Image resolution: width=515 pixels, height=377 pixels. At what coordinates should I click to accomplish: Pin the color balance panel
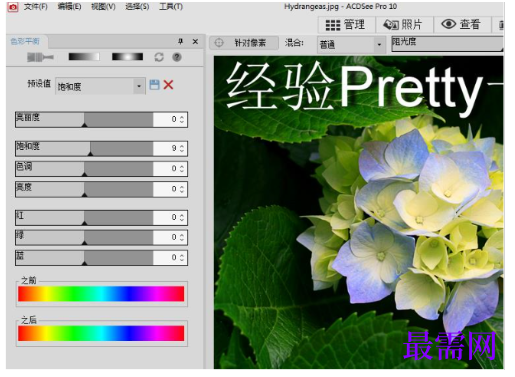coord(180,41)
